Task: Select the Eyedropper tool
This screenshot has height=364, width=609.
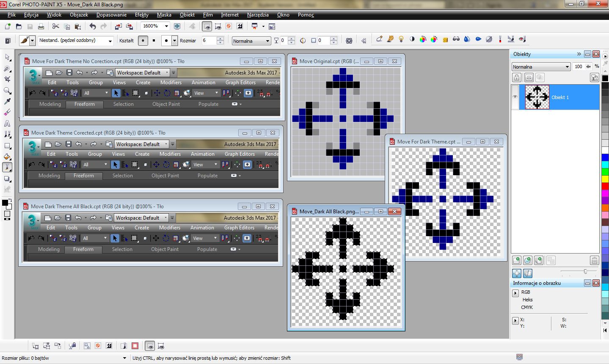Action: [7, 102]
